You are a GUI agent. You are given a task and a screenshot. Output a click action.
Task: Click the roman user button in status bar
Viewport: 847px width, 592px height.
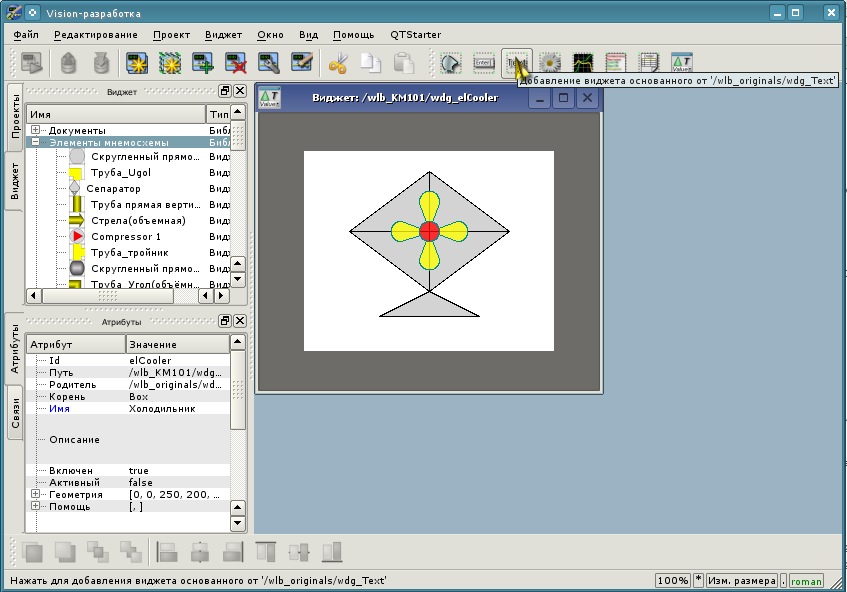click(806, 581)
